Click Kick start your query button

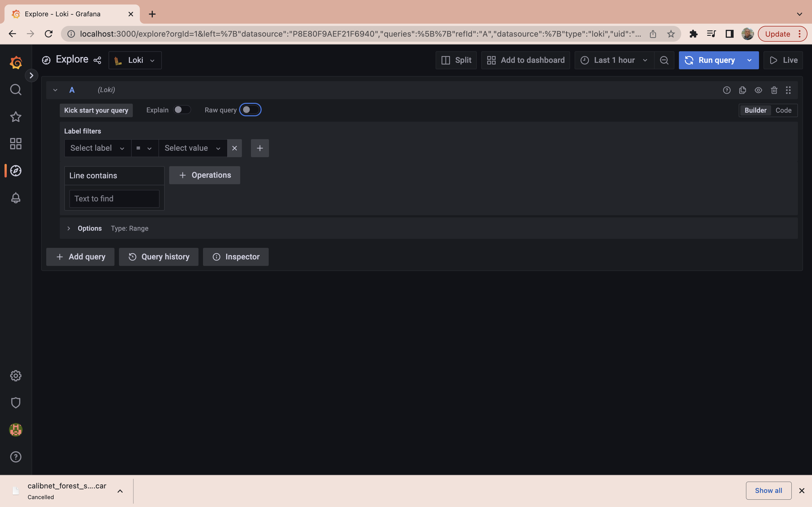coord(96,110)
